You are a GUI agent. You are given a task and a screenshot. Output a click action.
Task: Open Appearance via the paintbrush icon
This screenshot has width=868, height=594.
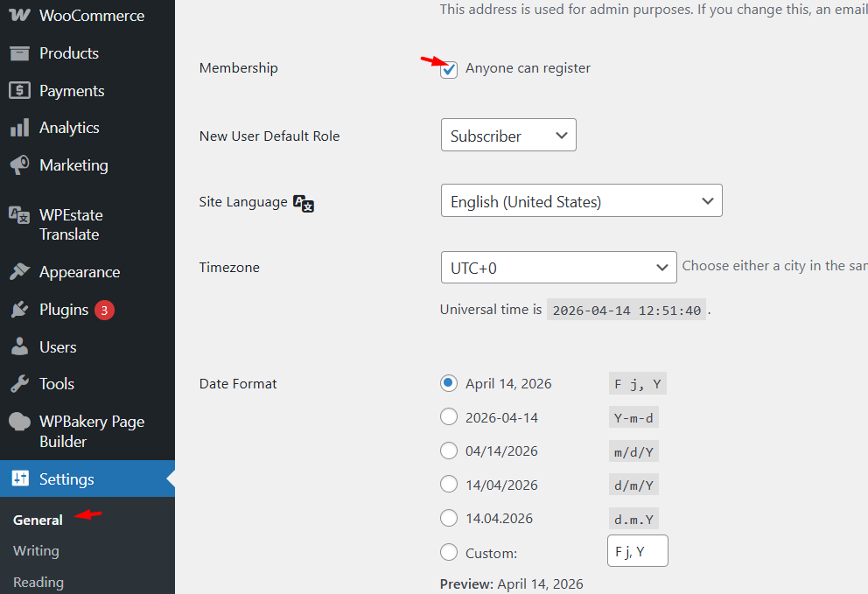19,272
